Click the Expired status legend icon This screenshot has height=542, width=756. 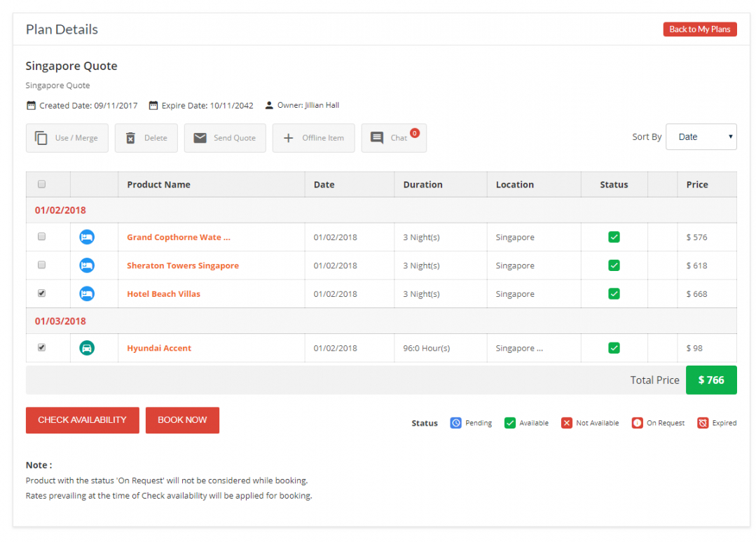point(703,423)
